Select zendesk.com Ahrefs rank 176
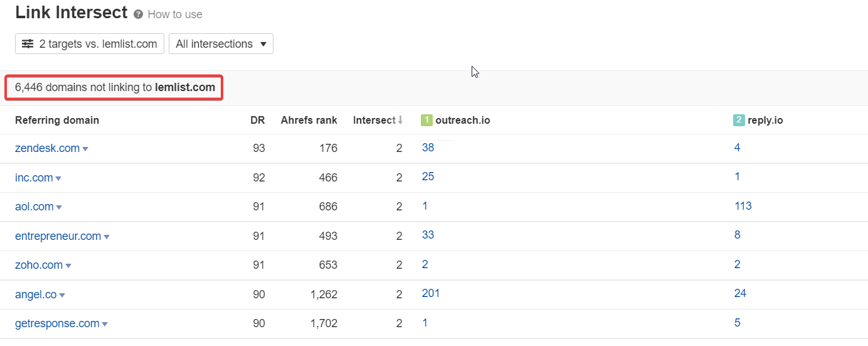 [x=328, y=149]
